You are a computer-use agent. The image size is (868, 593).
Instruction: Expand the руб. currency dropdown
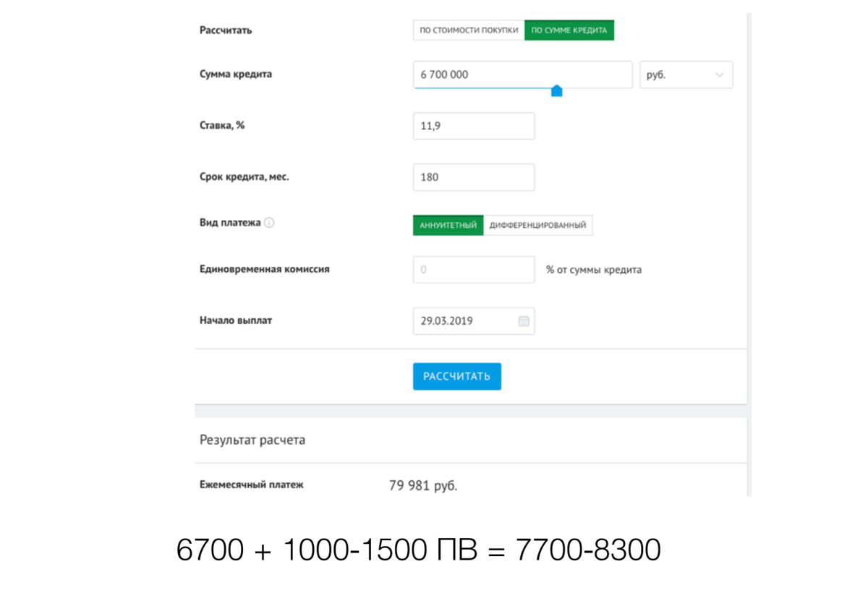[686, 74]
